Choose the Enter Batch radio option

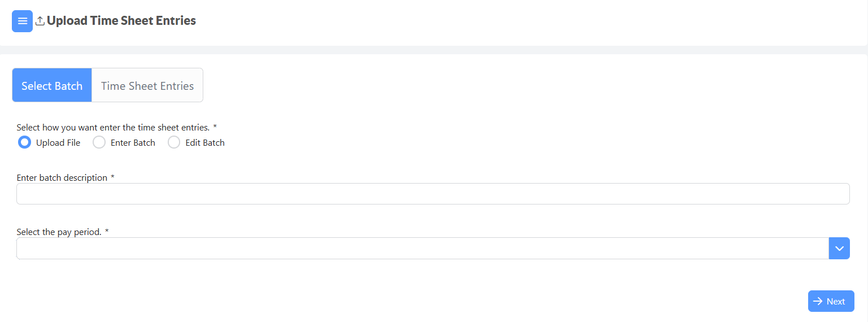tap(99, 142)
